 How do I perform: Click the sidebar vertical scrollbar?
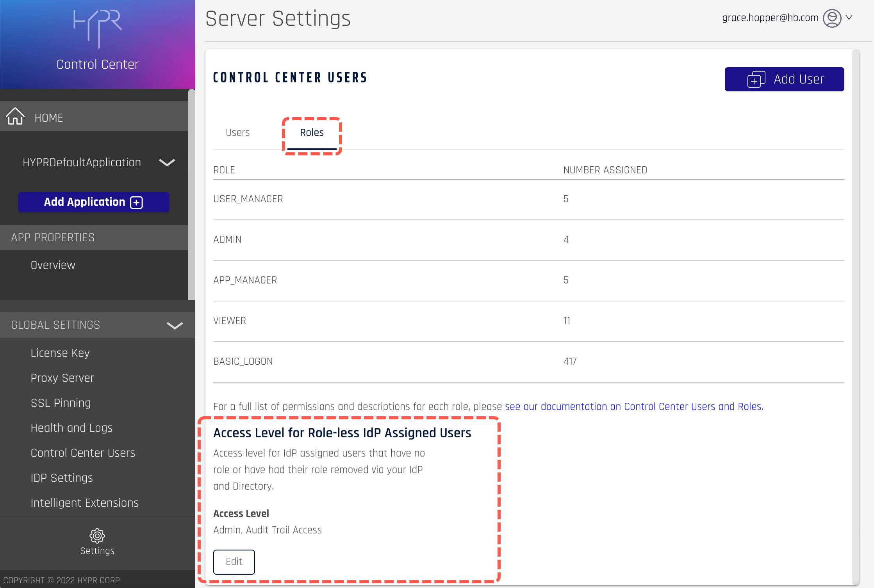pyautogui.click(x=191, y=195)
